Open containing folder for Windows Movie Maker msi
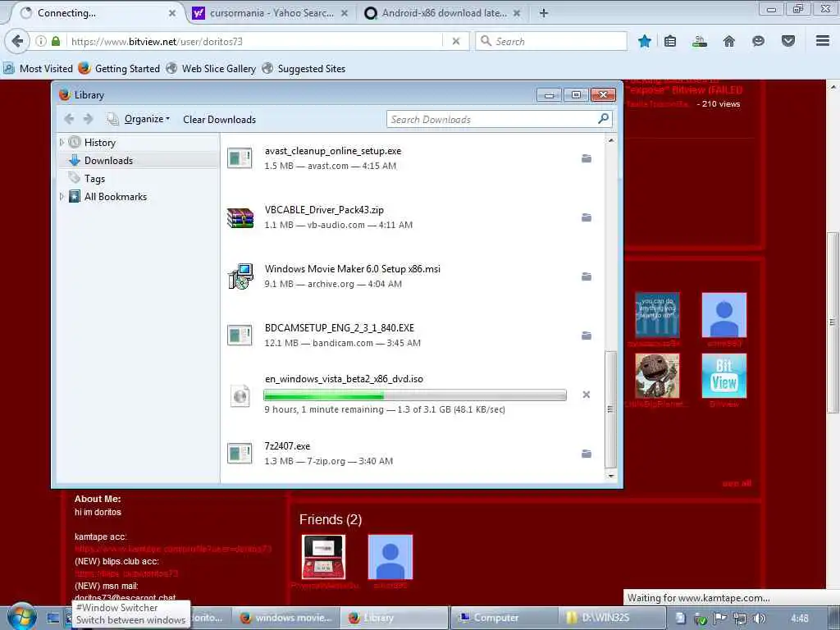Image resolution: width=840 pixels, height=630 pixels. pyautogui.click(x=586, y=276)
